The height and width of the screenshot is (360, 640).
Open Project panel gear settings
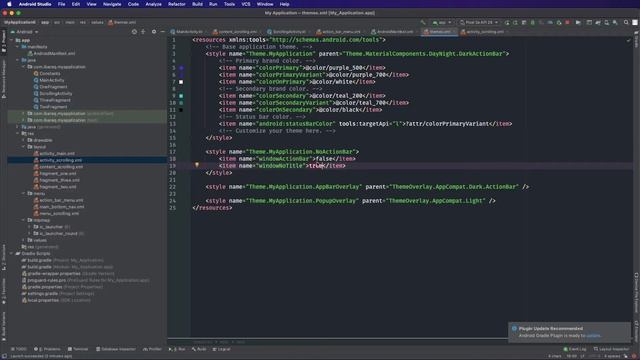[154, 31]
